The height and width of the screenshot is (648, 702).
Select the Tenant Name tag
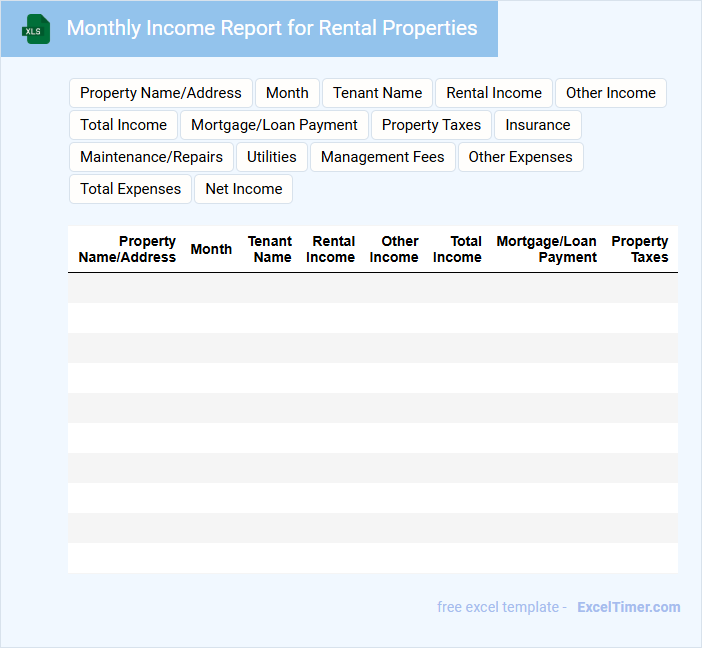(x=377, y=93)
